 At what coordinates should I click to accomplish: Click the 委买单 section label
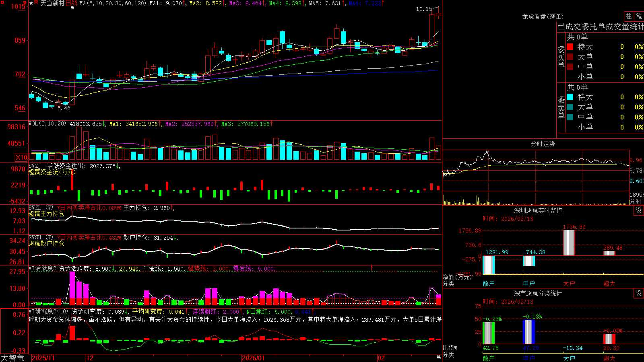[561, 57]
